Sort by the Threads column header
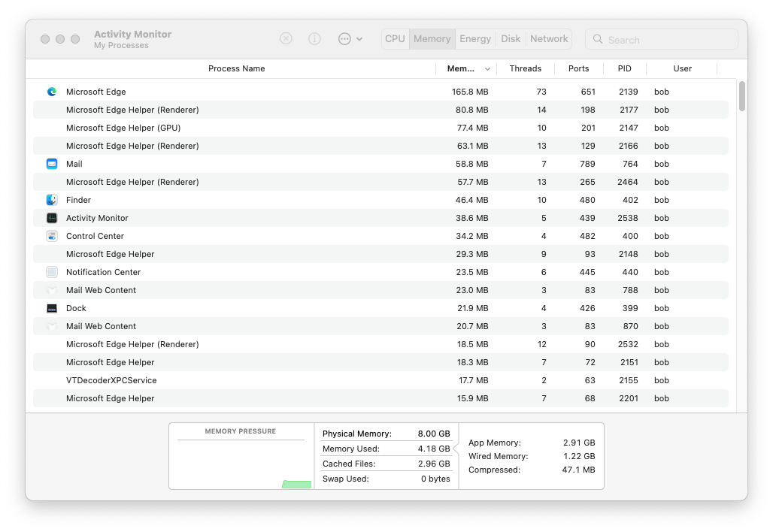The width and height of the screenshot is (773, 532). pos(526,68)
